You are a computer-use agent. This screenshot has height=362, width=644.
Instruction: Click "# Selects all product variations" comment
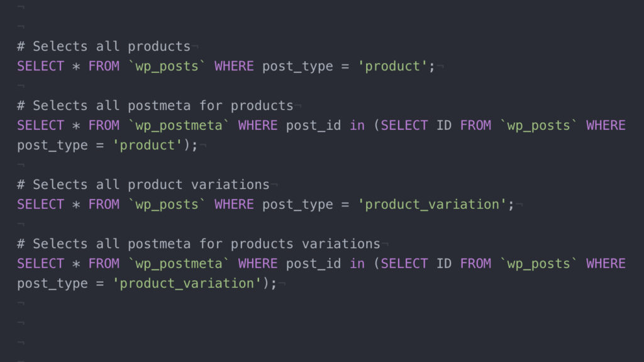click(143, 184)
